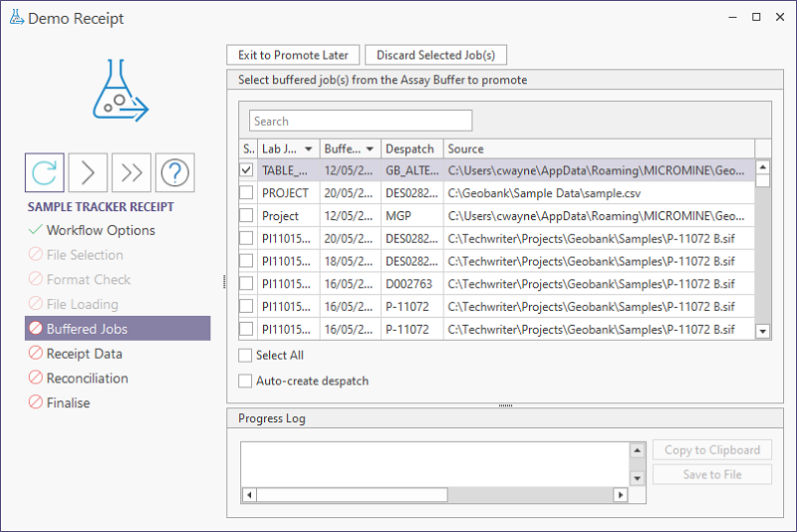Click the flask logo icon
This screenshot has width=797, height=532.
[x=119, y=91]
